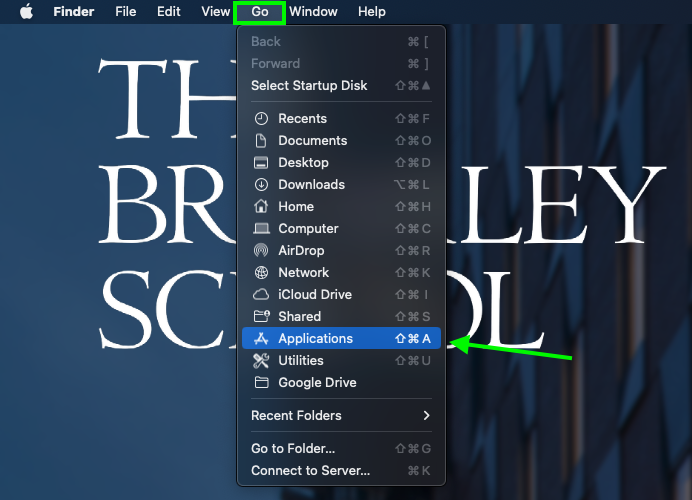The width and height of the screenshot is (692, 500).
Task: Click the Documents page icon
Action: click(261, 140)
